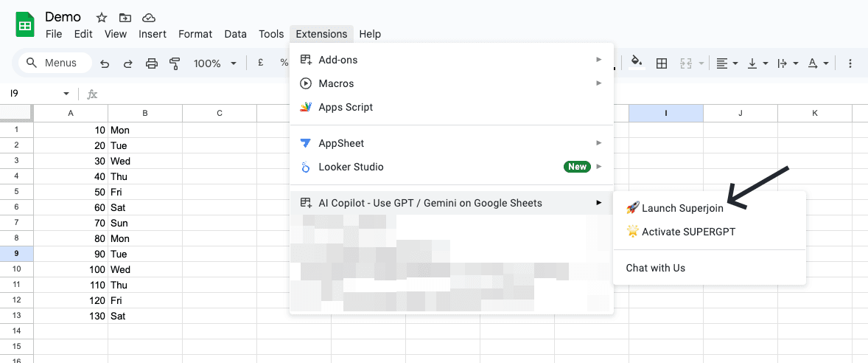Expand the text rotation dropdown arrow
The width and height of the screenshot is (868, 363).
(826, 63)
